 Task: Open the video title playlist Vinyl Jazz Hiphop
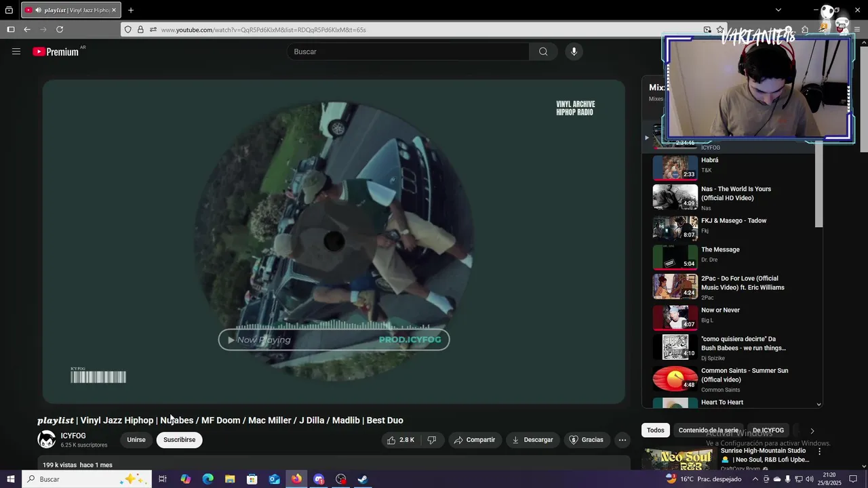coord(220,420)
